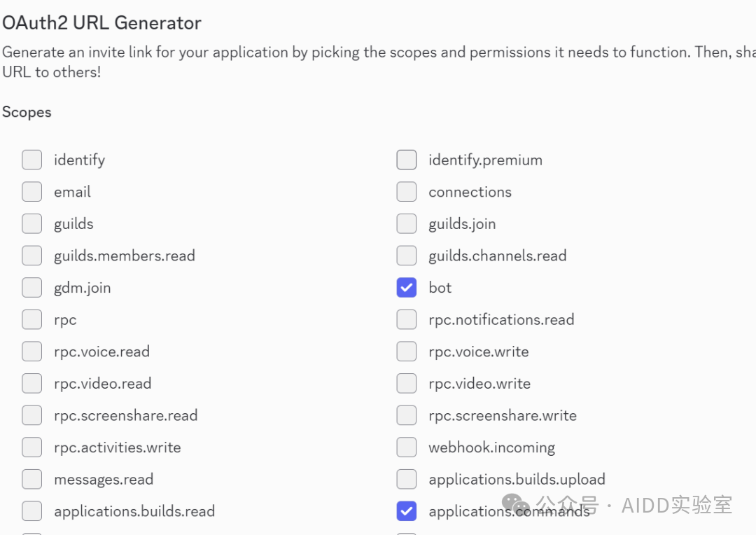756x535 pixels.
Task: Check the identify.premium scope box
Action: point(407,160)
